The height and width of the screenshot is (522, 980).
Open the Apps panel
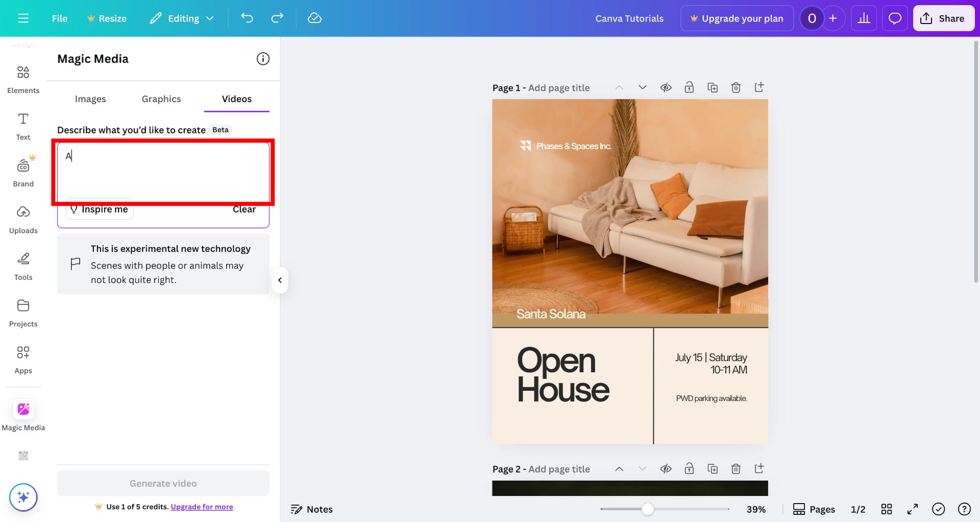pos(23,360)
